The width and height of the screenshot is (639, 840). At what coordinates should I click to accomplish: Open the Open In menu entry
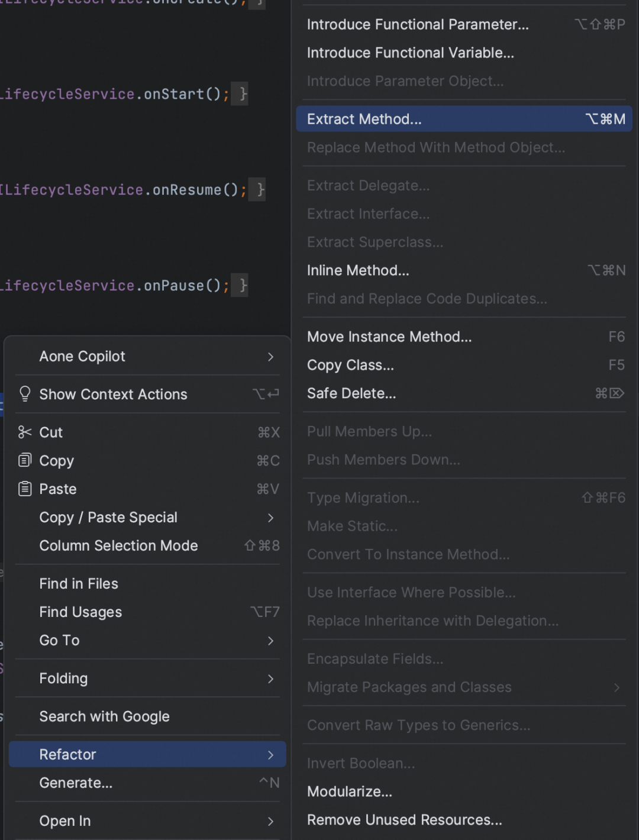tap(147, 821)
